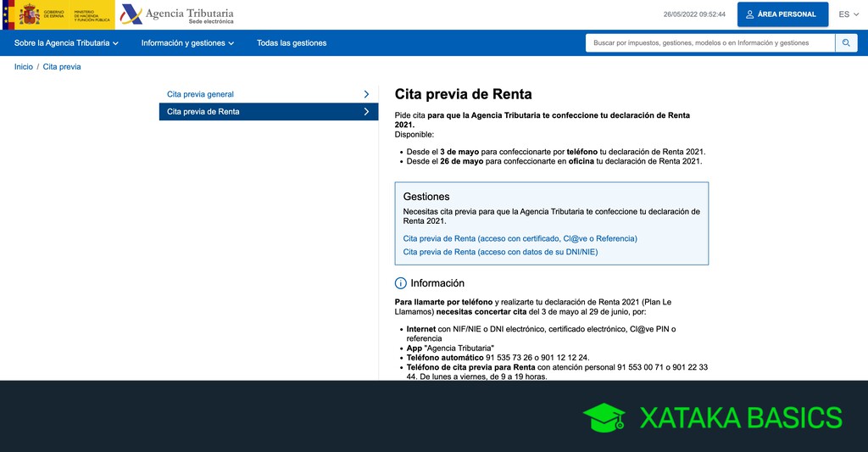Expand Sobre la Agencia Tributaria menu
The height and width of the screenshot is (452, 868).
coord(66,43)
